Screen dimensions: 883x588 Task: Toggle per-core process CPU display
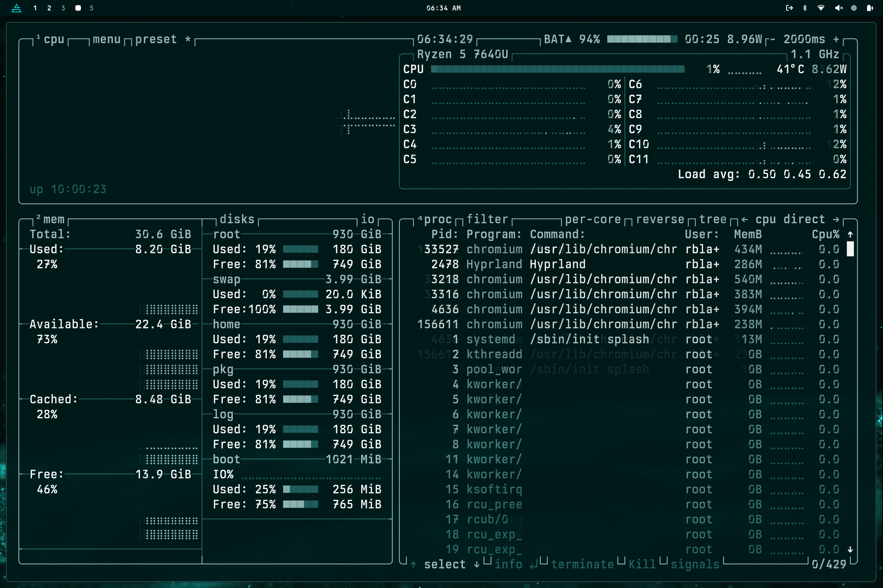593,219
